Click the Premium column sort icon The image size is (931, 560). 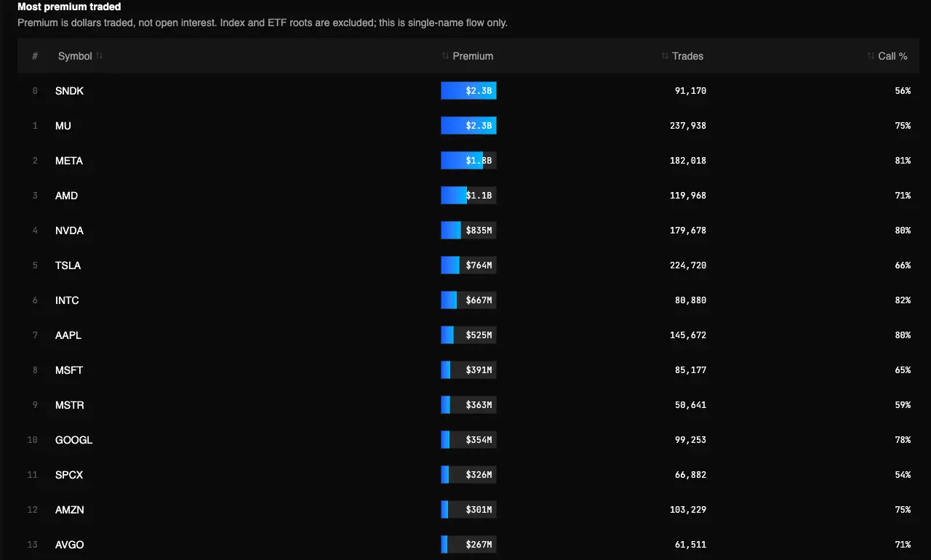pos(446,56)
